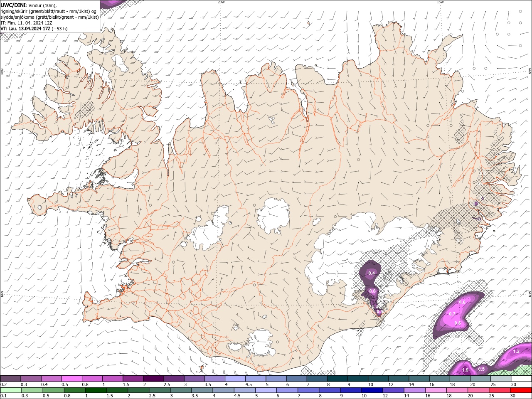Screen dimensions: 532x399
Task: Click the 0.4 contour label on the glacier
Action: [372, 273]
